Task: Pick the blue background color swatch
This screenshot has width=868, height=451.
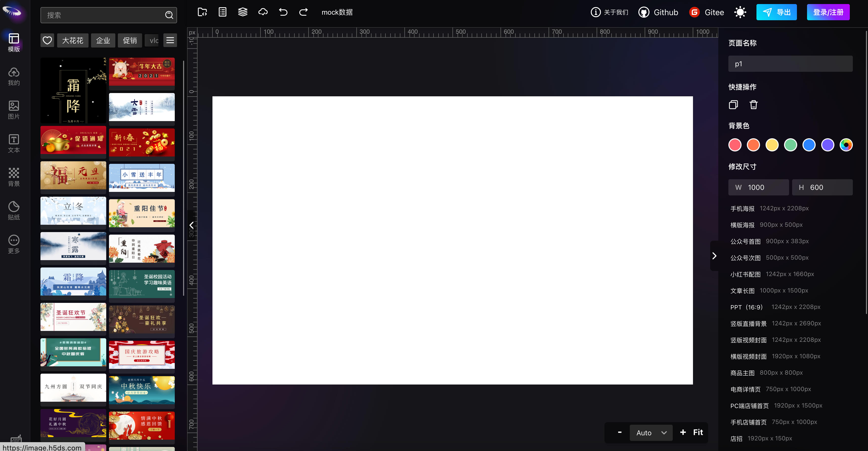Action: (809, 145)
